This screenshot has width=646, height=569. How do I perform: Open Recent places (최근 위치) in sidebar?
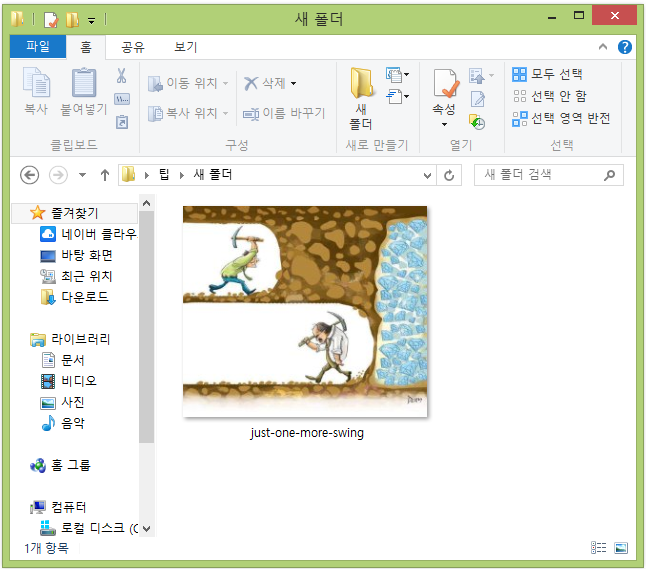[76, 276]
